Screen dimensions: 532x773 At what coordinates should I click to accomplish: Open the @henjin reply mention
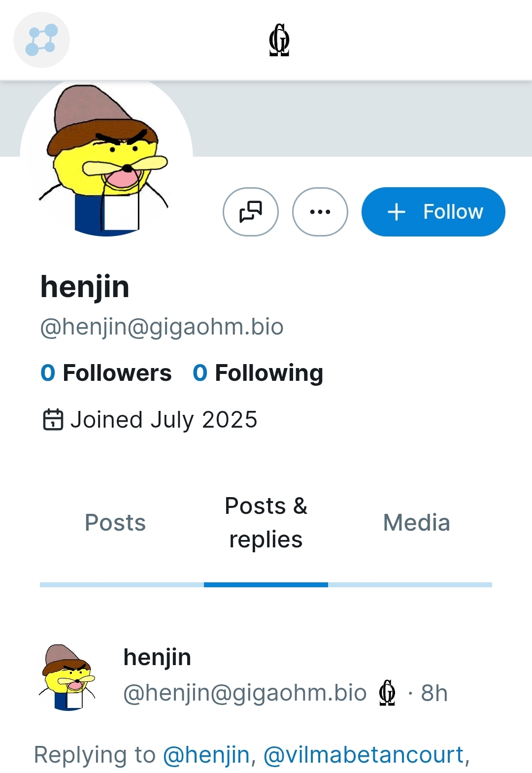(x=206, y=755)
